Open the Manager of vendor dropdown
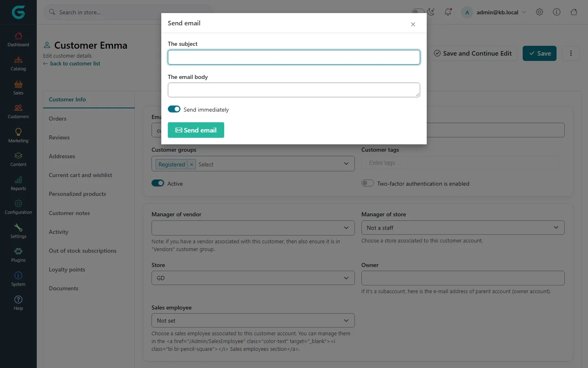 pyautogui.click(x=253, y=228)
